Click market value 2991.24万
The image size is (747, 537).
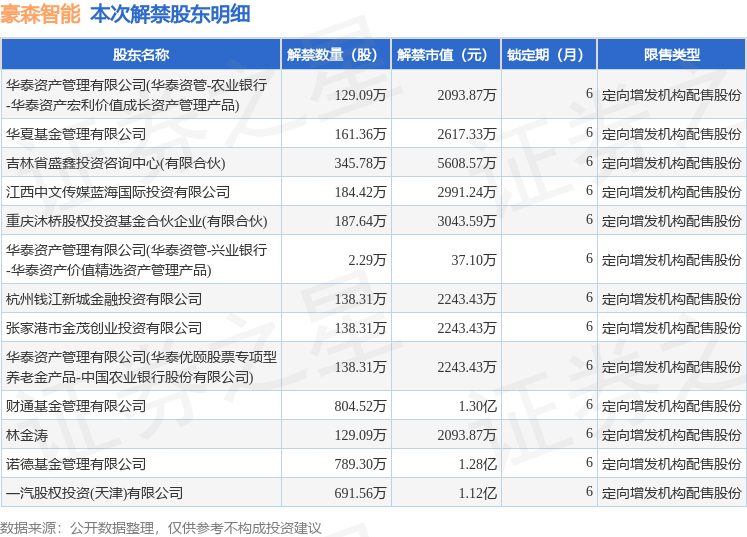pyautogui.click(x=467, y=192)
